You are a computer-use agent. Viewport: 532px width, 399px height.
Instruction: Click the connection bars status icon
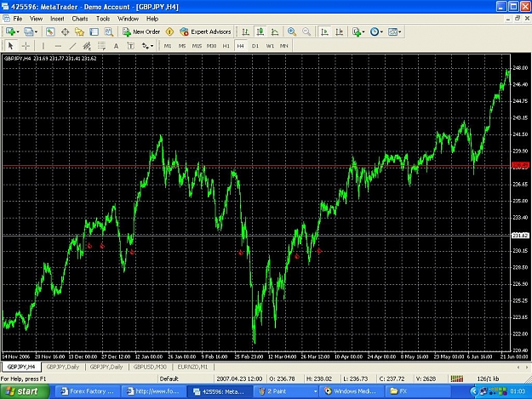tap(457, 379)
